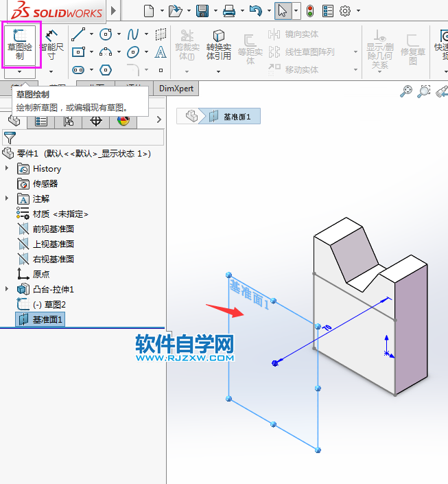This screenshot has height=484, width=448.
Task: Click the 转换实体引用 Convert Entities tool
Action: click(219, 45)
